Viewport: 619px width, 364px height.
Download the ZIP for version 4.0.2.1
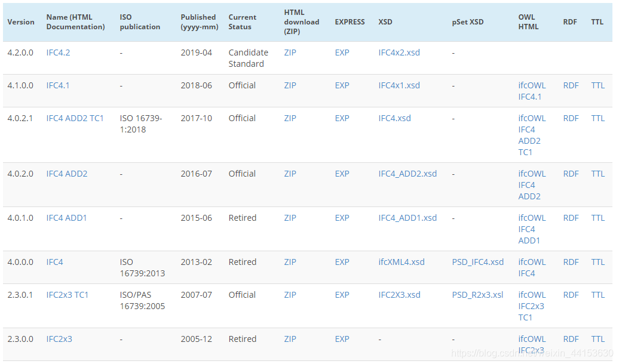(x=290, y=118)
